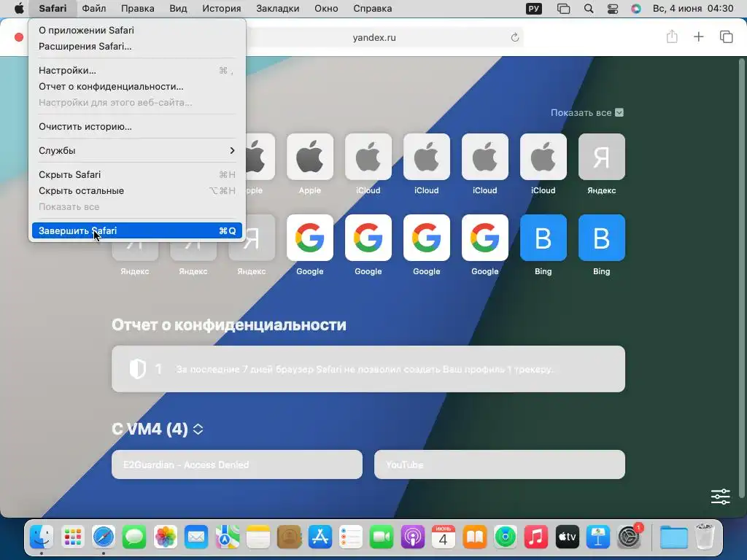The image size is (747, 560).
Task: Open the Справка menu
Action: (373, 9)
